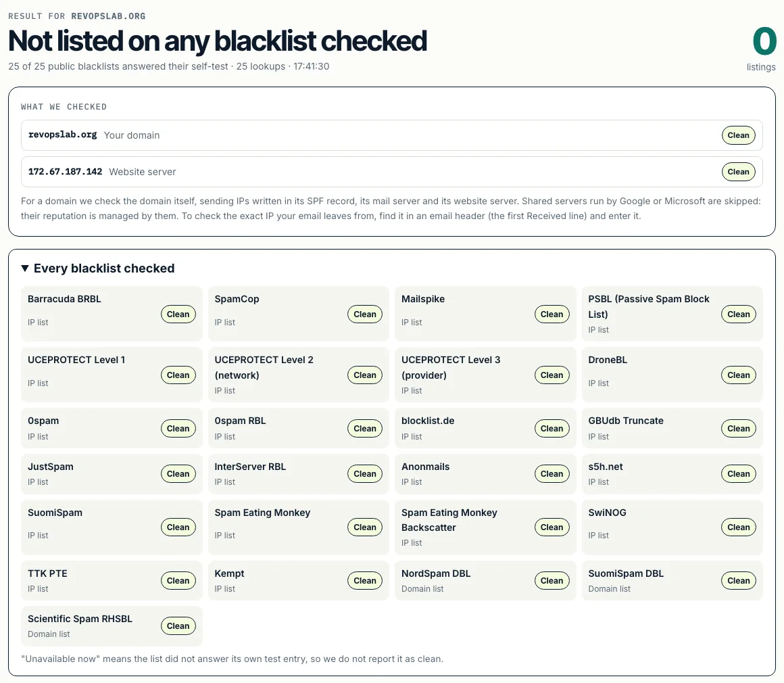Click the PSBL Clean badge

tap(739, 314)
